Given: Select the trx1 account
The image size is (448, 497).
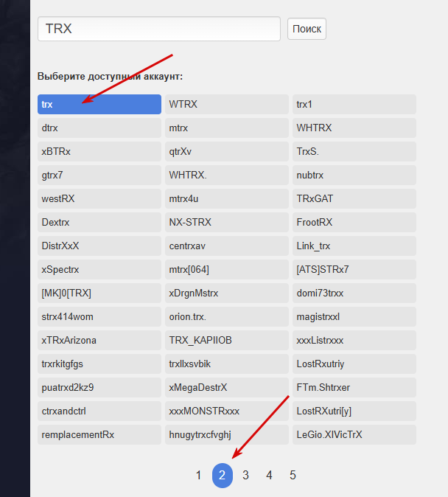Looking at the screenshot, I should click(x=354, y=104).
